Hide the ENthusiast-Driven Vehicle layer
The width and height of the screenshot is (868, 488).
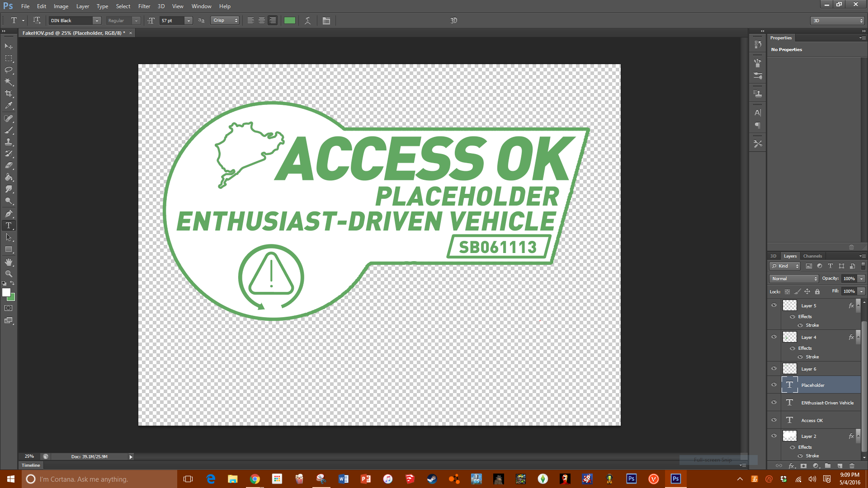774,403
